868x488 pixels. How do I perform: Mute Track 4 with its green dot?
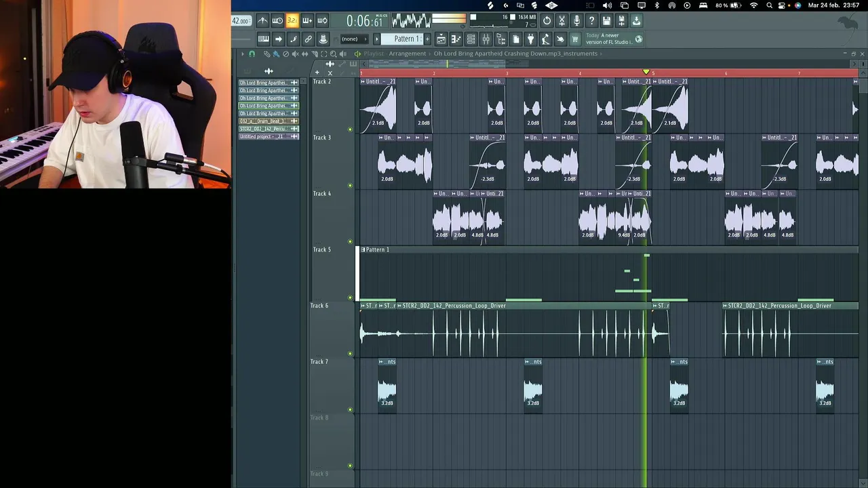pyautogui.click(x=350, y=241)
